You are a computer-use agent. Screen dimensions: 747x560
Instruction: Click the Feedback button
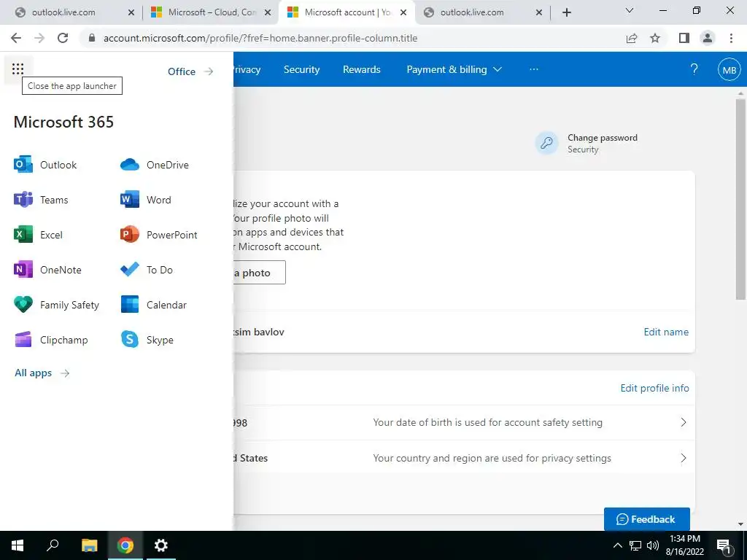point(646,519)
